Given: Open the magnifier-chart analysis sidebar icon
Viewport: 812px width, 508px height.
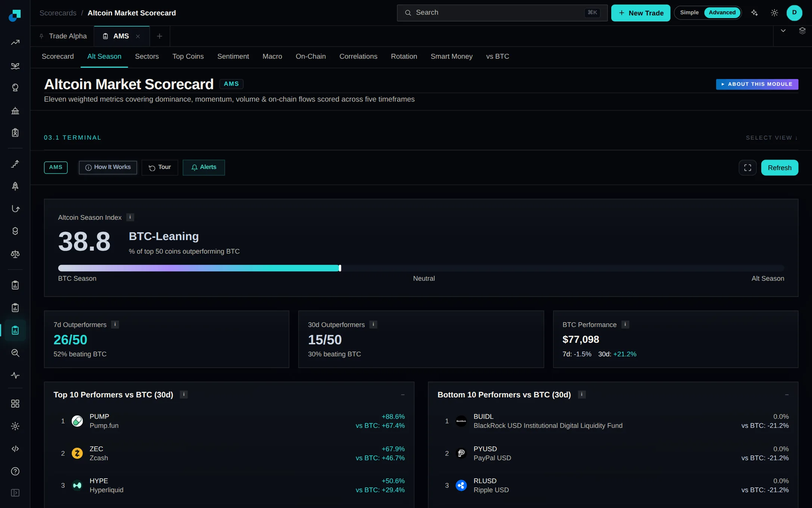Looking at the screenshot, I should (x=15, y=353).
